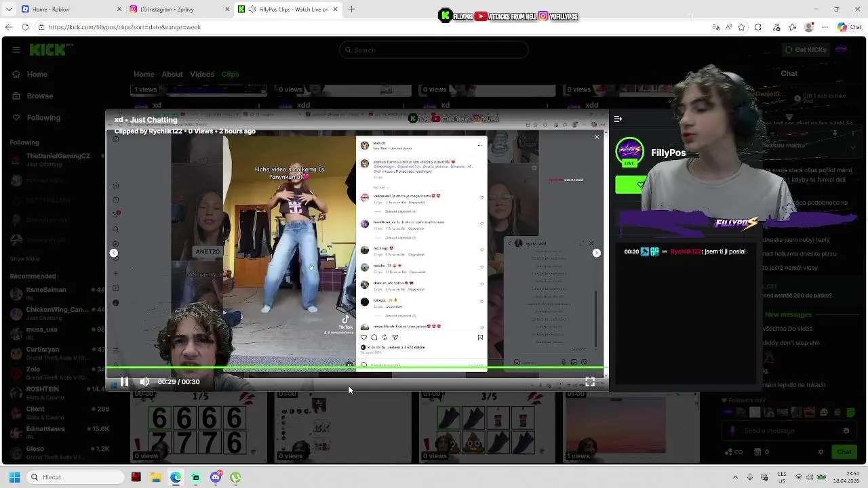The image size is (868, 488).
Task: Open Curtisryan recommended channel
Action: [58, 353]
